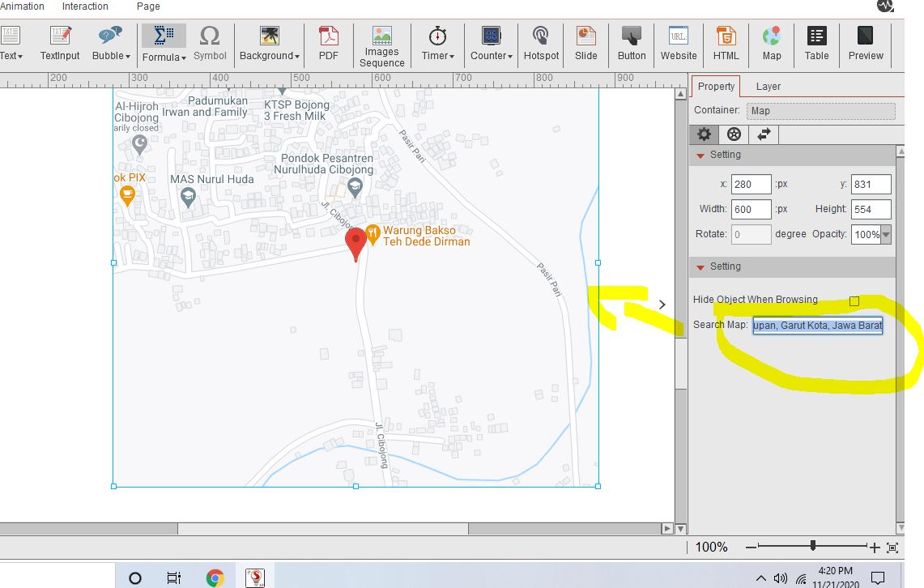Open the wheel-shaped effects sub-tab

(734, 134)
